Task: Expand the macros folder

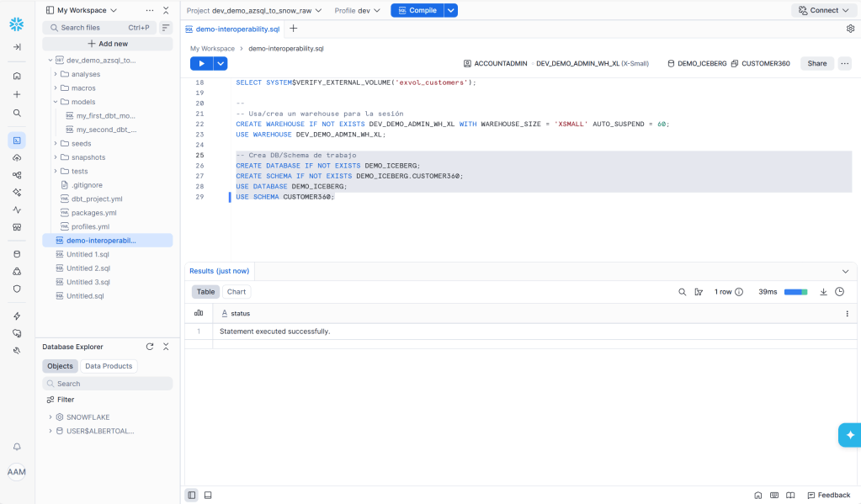Action: [56, 88]
